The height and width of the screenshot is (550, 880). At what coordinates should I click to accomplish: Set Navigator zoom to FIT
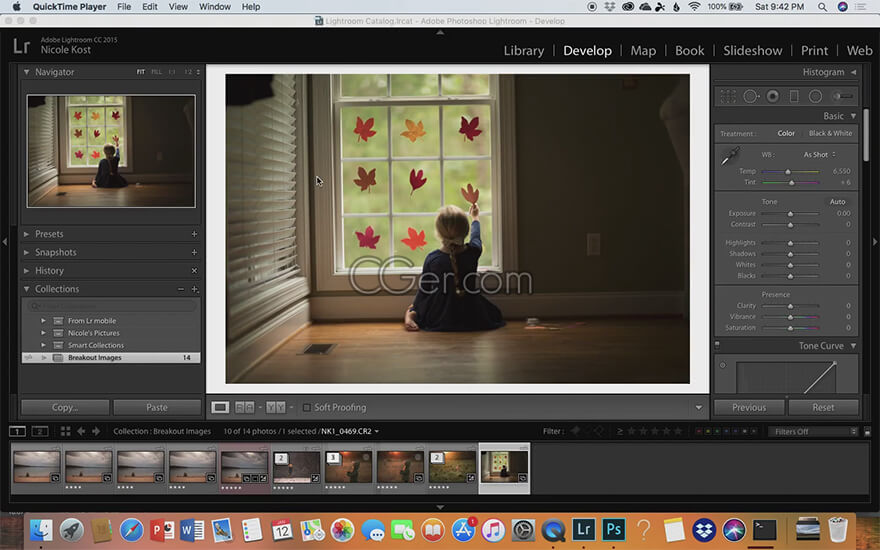pyautogui.click(x=140, y=72)
